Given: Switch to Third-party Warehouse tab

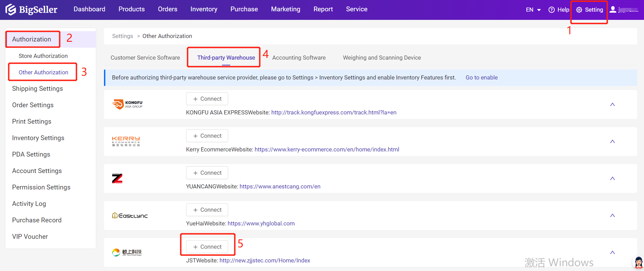Looking at the screenshot, I should tap(226, 58).
